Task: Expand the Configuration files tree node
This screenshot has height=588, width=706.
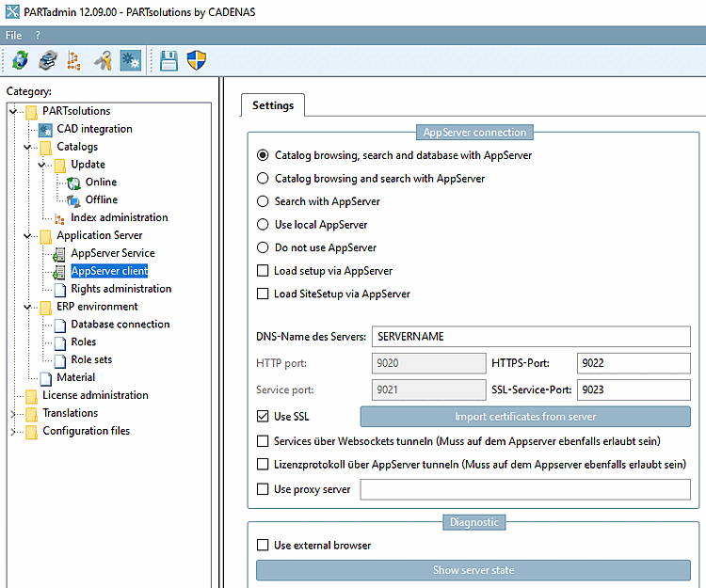Action: [13, 432]
